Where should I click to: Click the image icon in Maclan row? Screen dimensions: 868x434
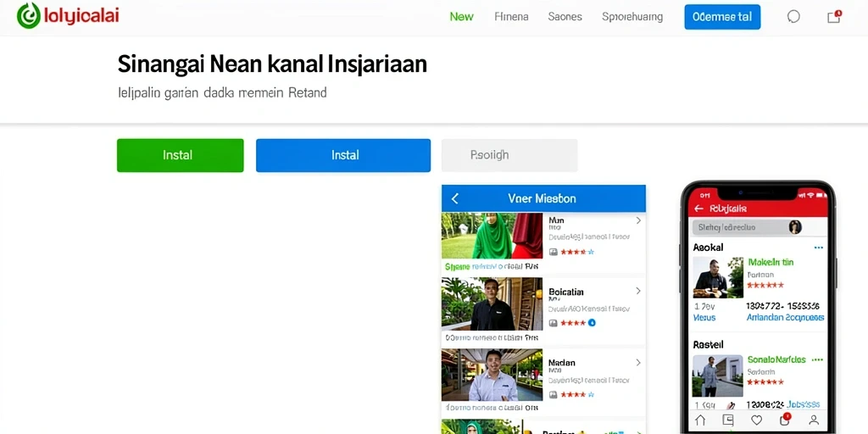553,395
